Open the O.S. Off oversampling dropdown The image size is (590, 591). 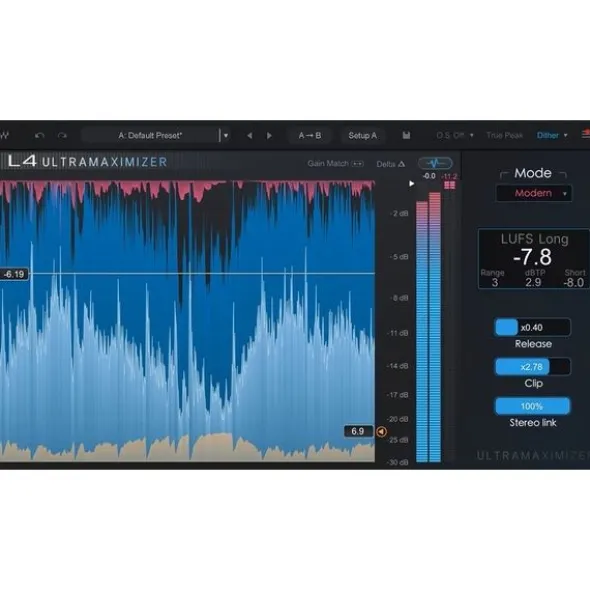[x=454, y=135]
